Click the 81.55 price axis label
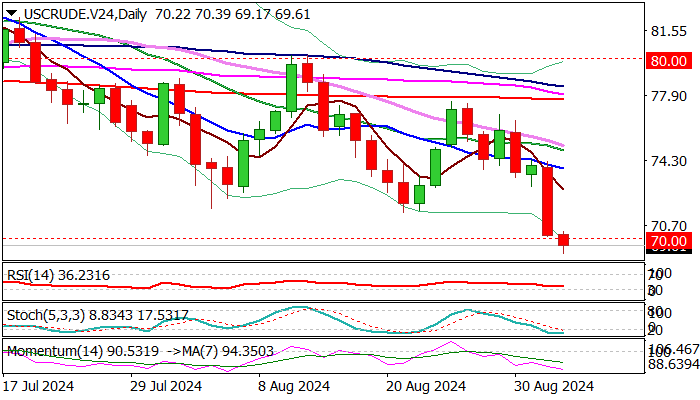 pyautogui.click(x=669, y=31)
